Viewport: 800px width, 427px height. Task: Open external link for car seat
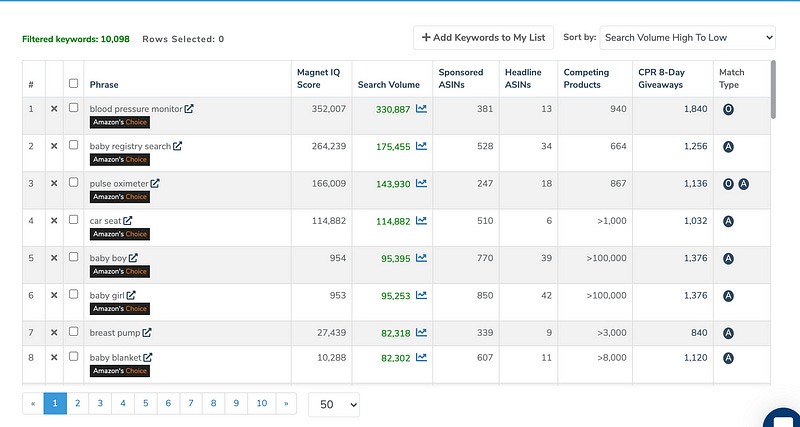pos(128,220)
